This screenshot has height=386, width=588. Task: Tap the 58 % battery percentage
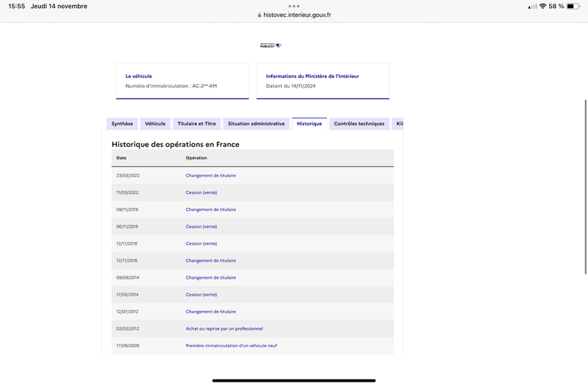click(x=556, y=7)
